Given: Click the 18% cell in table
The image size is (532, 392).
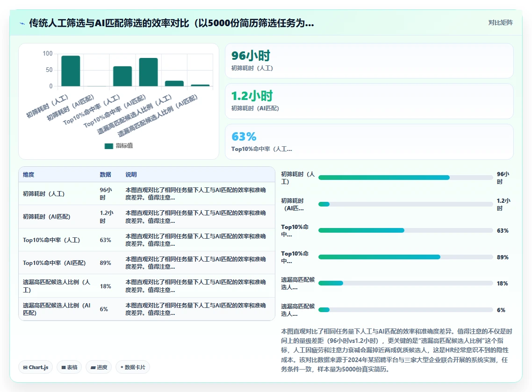Looking at the screenshot, I should [106, 286].
